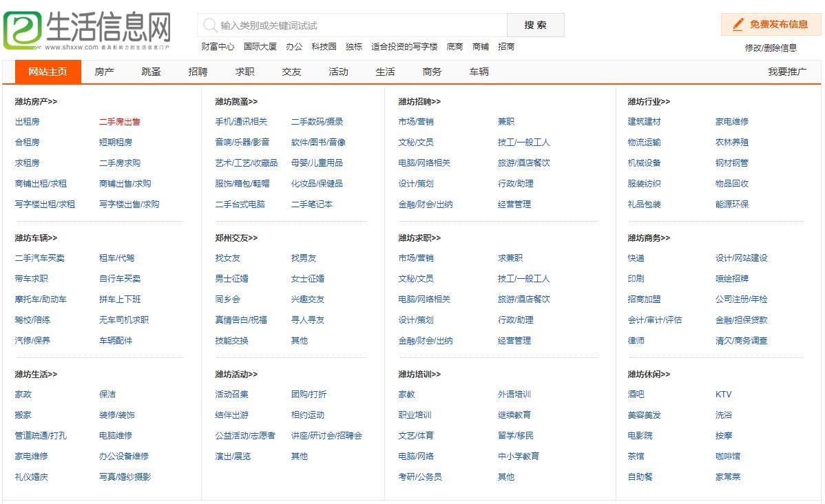Expand the 潍坊求职>> section heading

click(419, 238)
